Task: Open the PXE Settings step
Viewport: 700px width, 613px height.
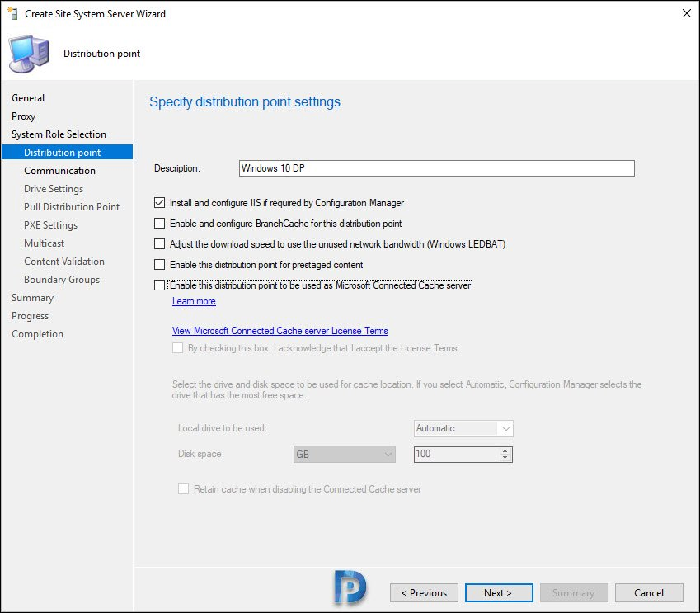Action: [51, 225]
